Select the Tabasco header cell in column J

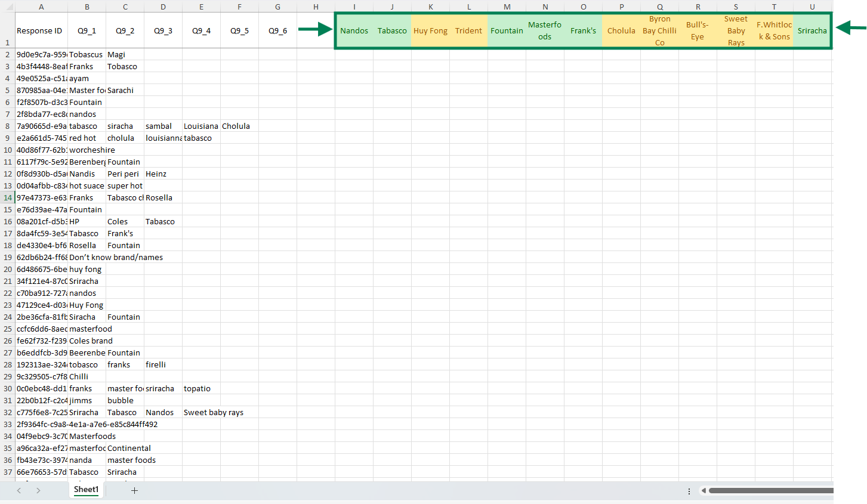pyautogui.click(x=392, y=30)
